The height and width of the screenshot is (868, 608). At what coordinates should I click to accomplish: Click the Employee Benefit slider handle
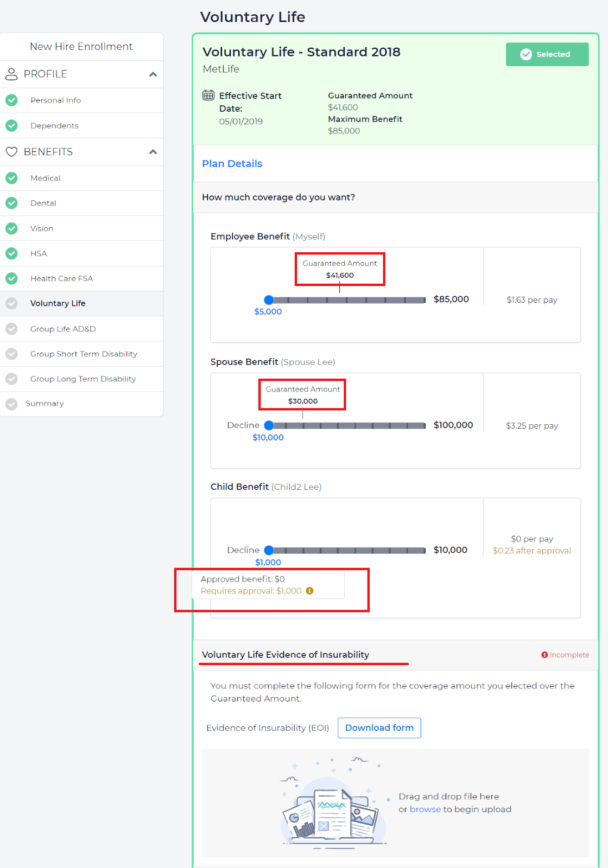(x=269, y=300)
